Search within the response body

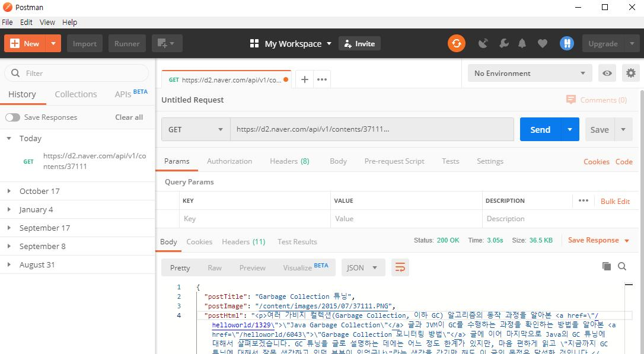pos(622,266)
